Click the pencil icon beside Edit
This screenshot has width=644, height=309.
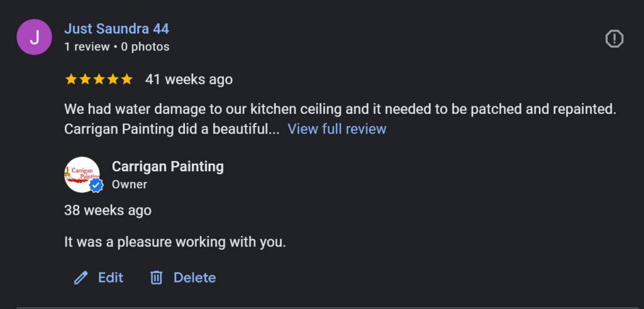click(x=80, y=278)
